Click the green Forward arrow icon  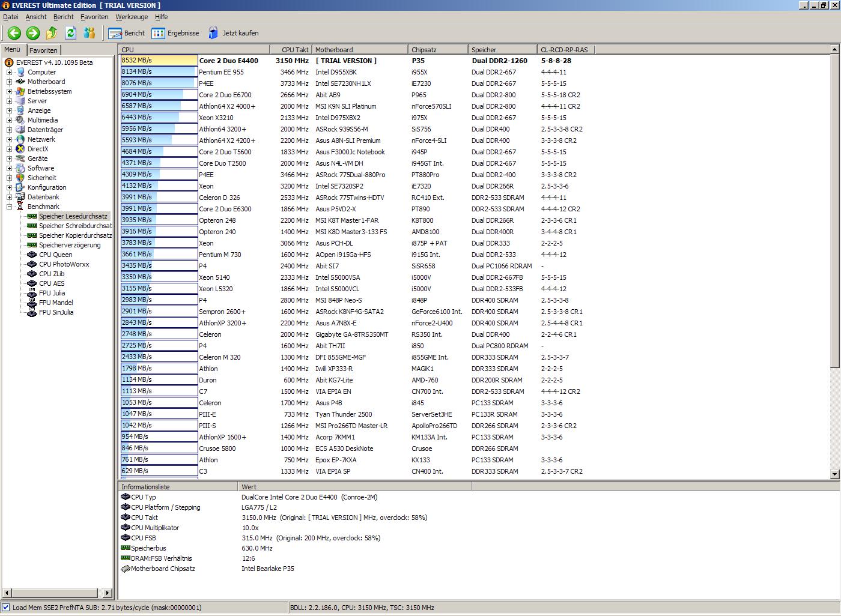[33, 33]
